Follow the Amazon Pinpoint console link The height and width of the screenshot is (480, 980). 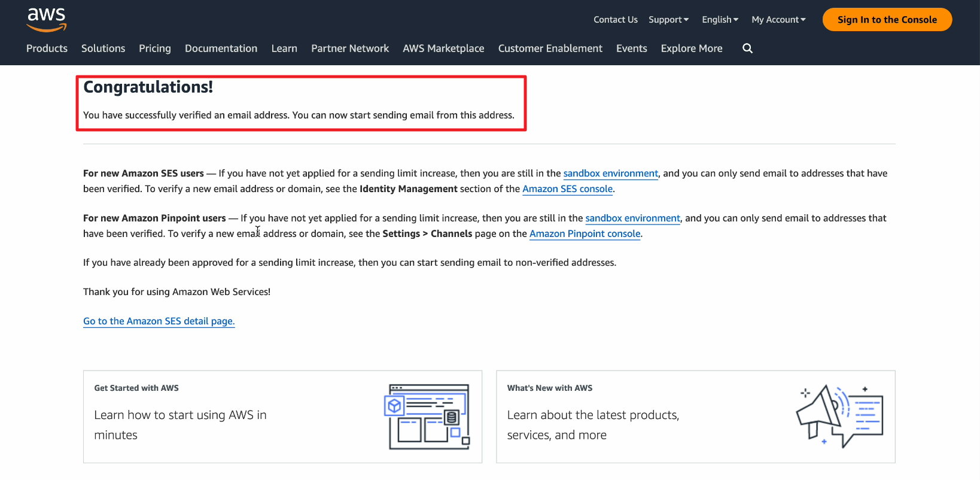coord(585,234)
